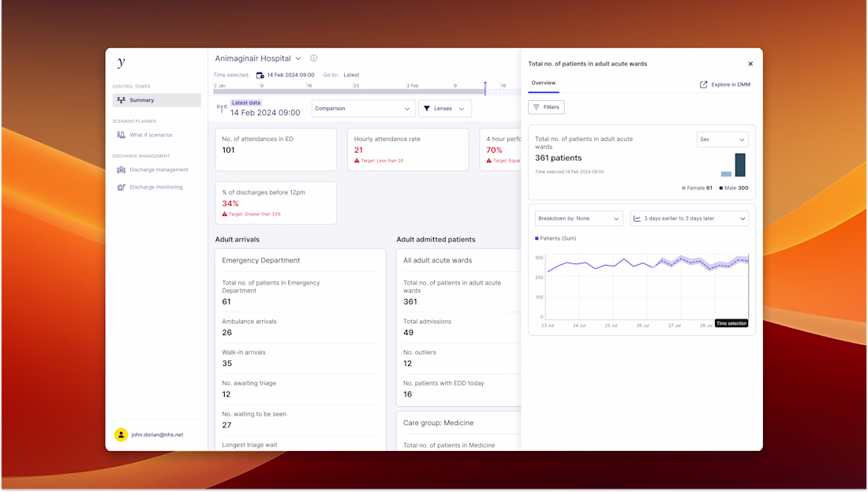This screenshot has width=868, height=492.
Task: Click warning icon under 34% discharges
Action: point(225,214)
